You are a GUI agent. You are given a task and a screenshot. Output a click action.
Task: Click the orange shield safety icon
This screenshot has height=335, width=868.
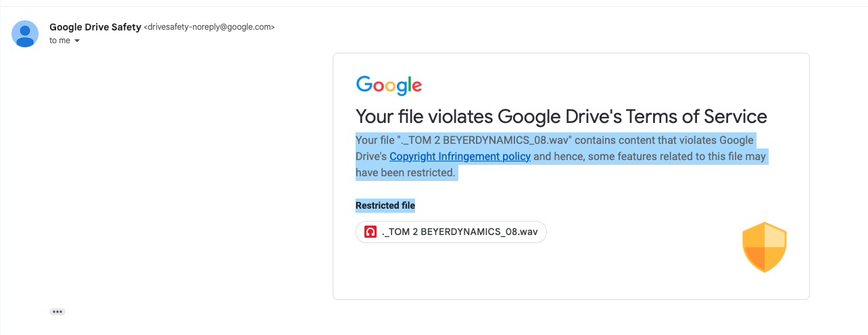765,247
